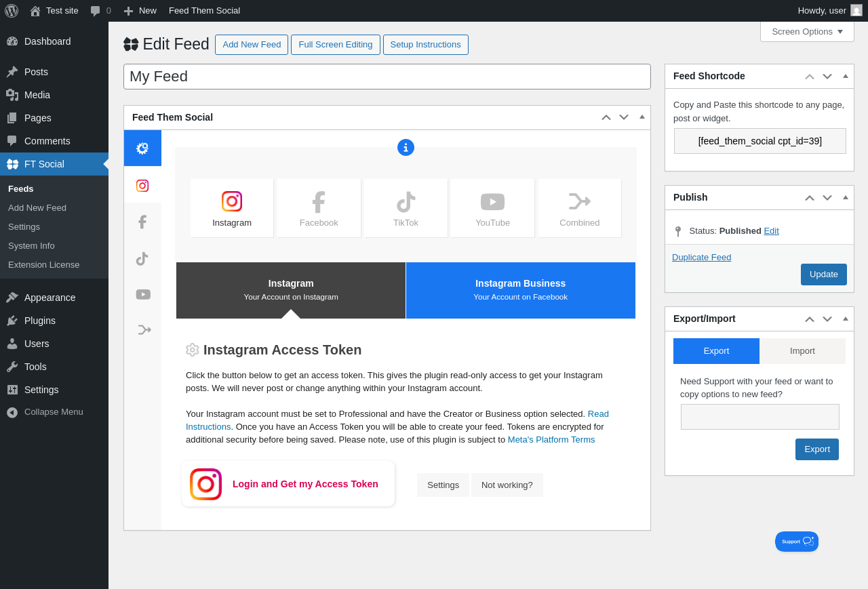Open Pages in the sidebar
This screenshot has height=589, width=868.
(x=54, y=118)
